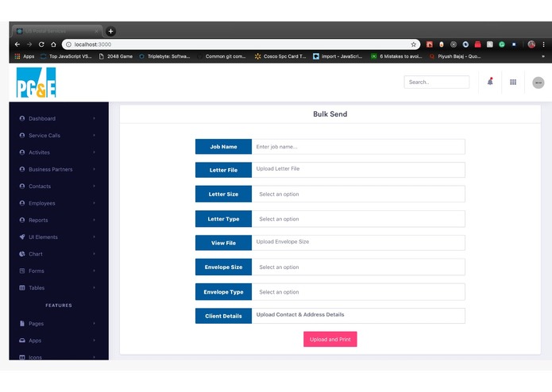Viewport: 552px width, 392px height.
Task: Click the Bulk Send heading
Action: (330, 114)
